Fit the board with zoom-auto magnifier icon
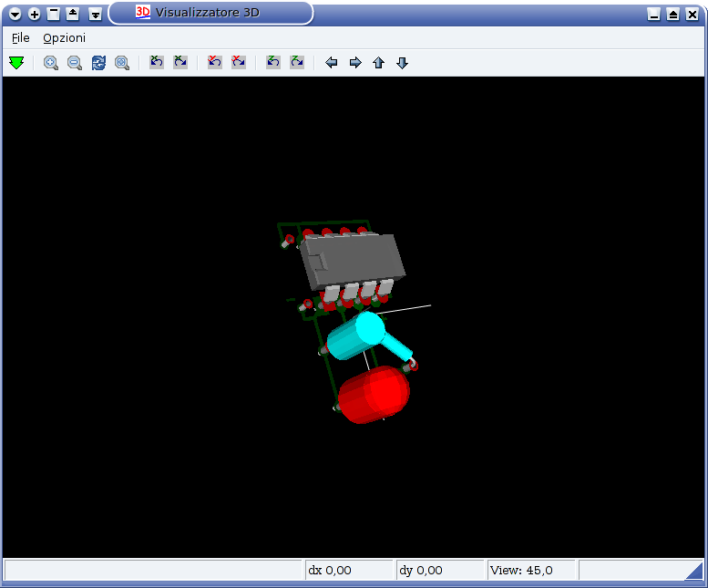Image resolution: width=708 pixels, height=588 pixels. pyautogui.click(x=122, y=62)
